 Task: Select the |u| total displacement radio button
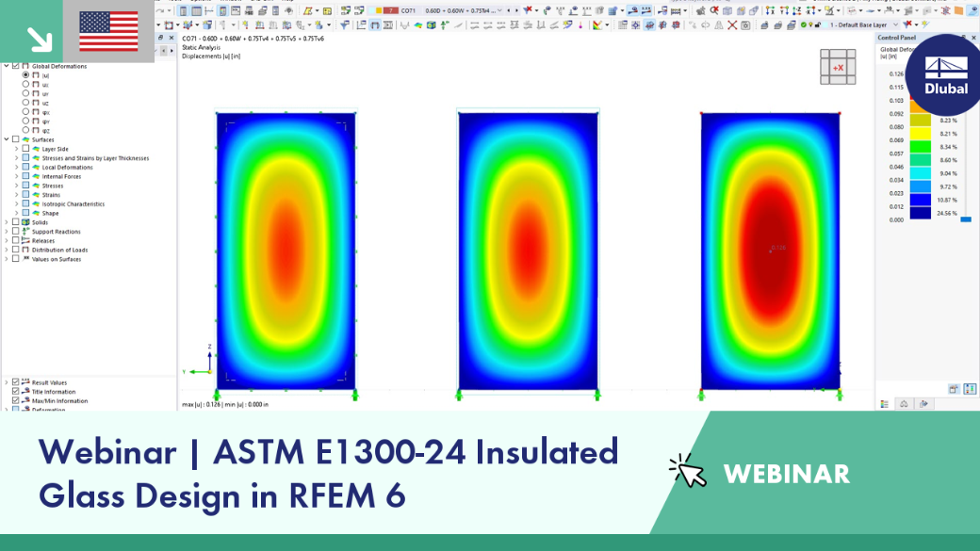click(25, 75)
